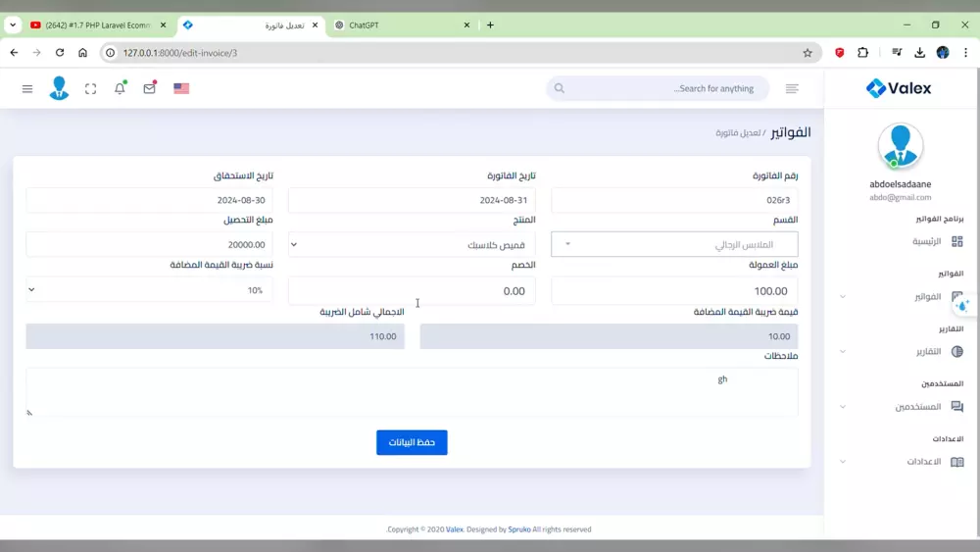Open browser home page

[82, 53]
